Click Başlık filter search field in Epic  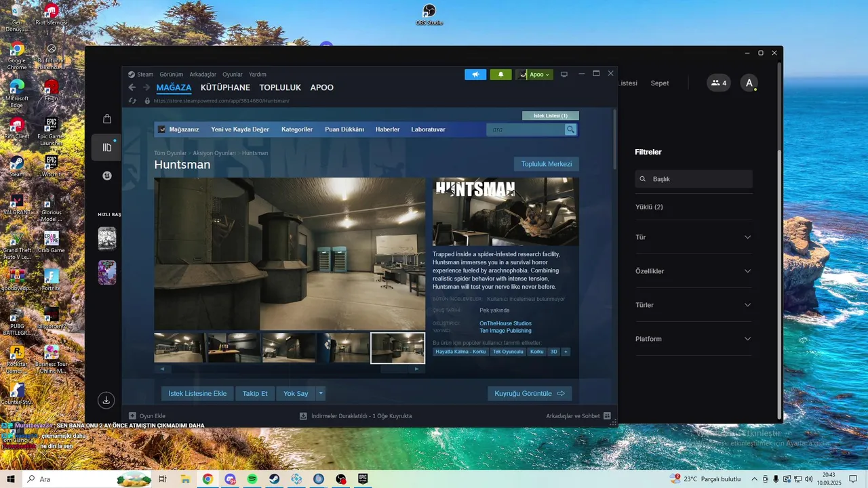(x=694, y=179)
